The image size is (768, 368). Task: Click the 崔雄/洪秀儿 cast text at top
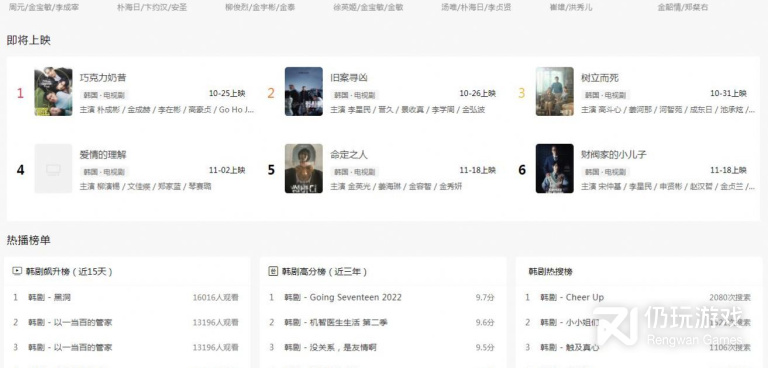pyautogui.click(x=571, y=7)
